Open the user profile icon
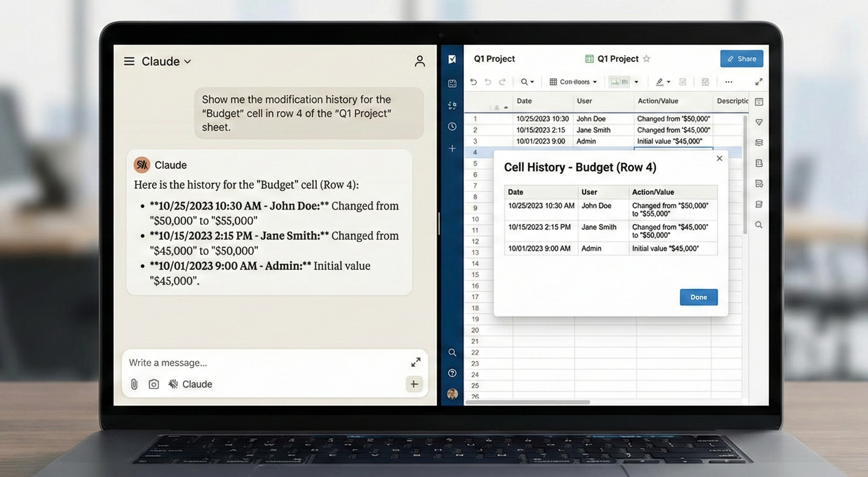This screenshot has height=477, width=868. tap(419, 61)
